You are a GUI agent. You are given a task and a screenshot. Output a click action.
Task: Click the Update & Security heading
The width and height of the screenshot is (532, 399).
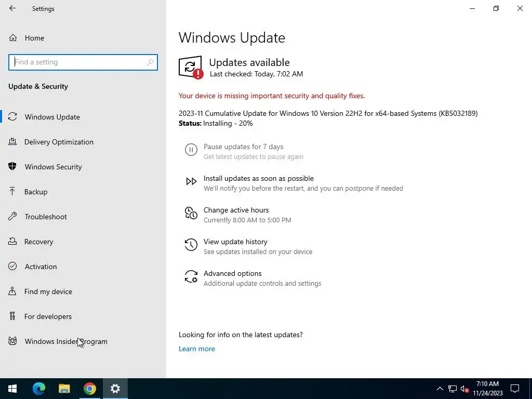click(38, 86)
